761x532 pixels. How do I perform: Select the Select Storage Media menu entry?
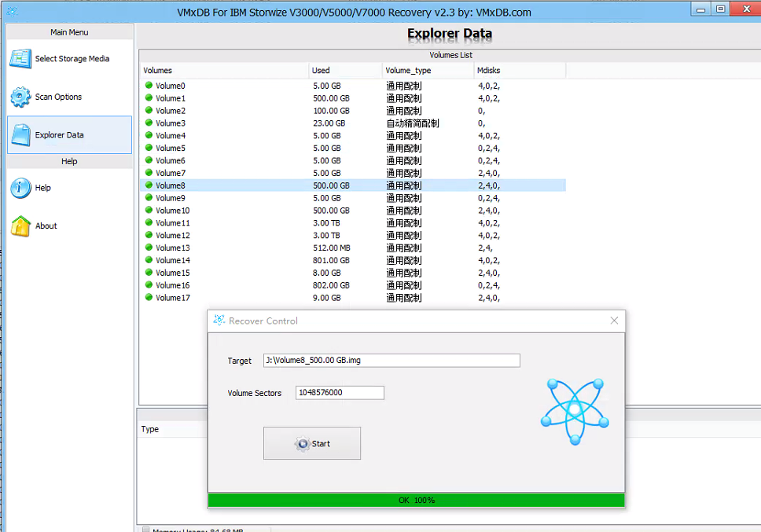coord(69,59)
